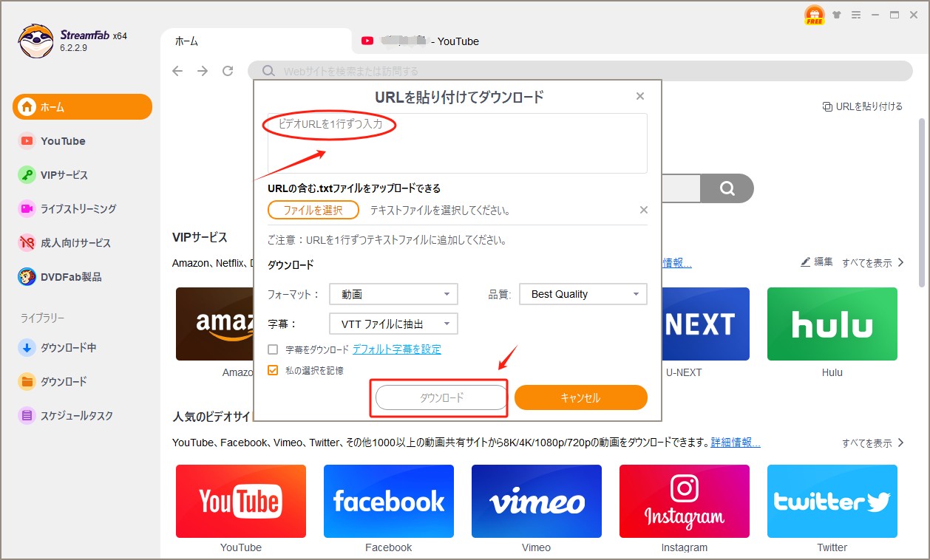930x560 pixels.
Task: Click the vertical scrollbar on the right
Action: 922,199
